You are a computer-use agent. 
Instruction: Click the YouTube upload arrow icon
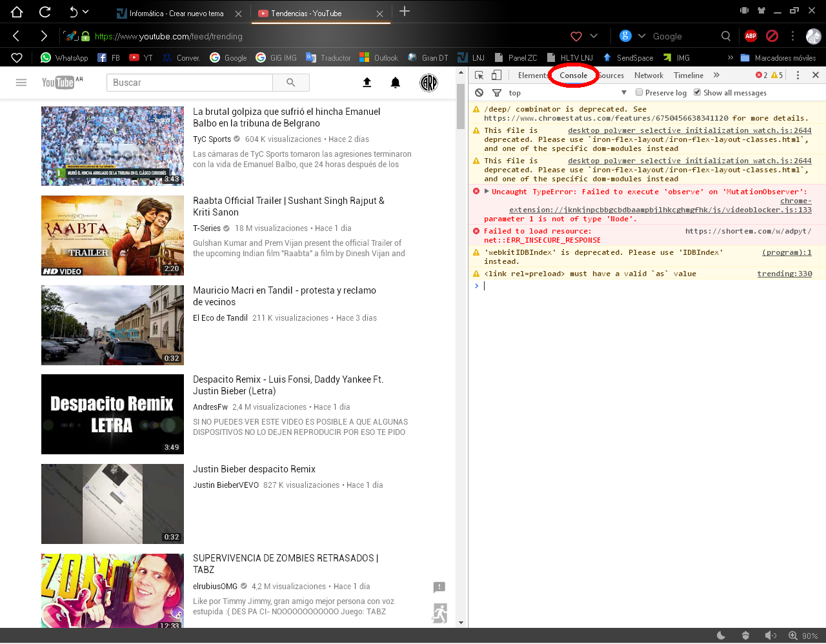click(367, 83)
